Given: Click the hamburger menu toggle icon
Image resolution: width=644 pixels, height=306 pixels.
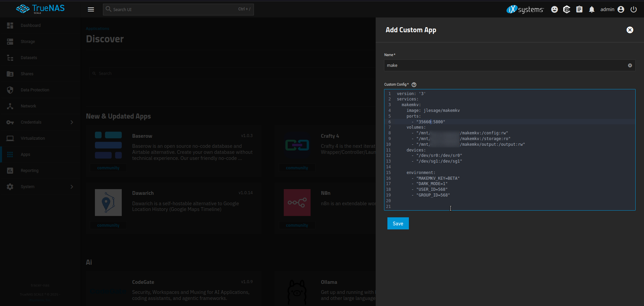Looking at the screenshot, I should [91, 9].
